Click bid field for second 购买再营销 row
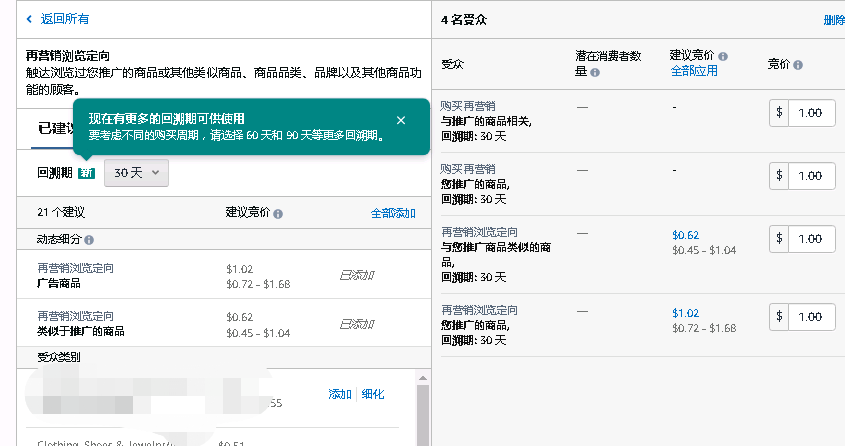This screenshot has height=446, width=845. 812,176
